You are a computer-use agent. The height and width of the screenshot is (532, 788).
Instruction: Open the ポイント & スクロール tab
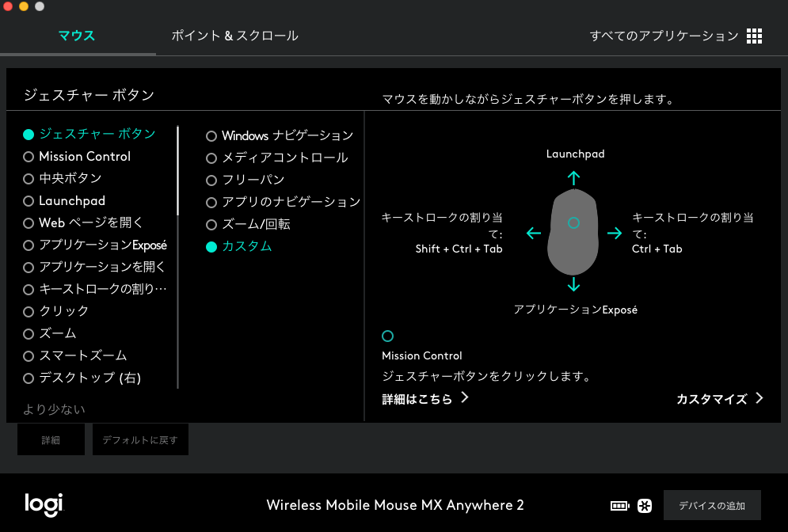[234, 36]
